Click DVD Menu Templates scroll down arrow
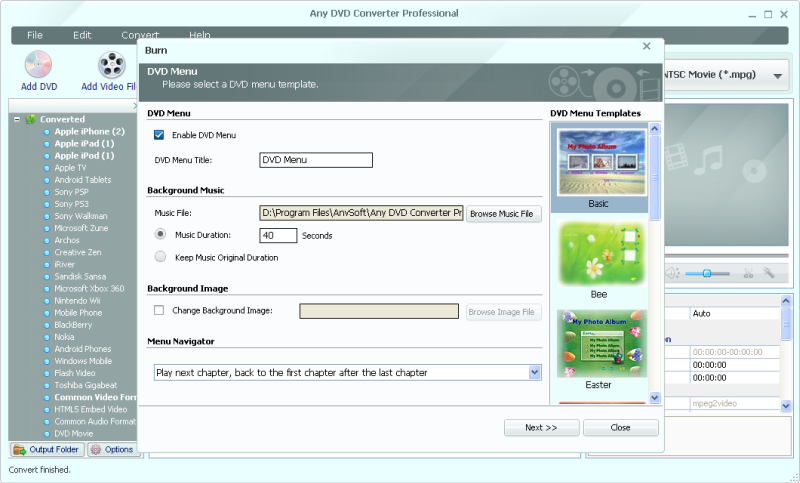 [x=655, y=397]
